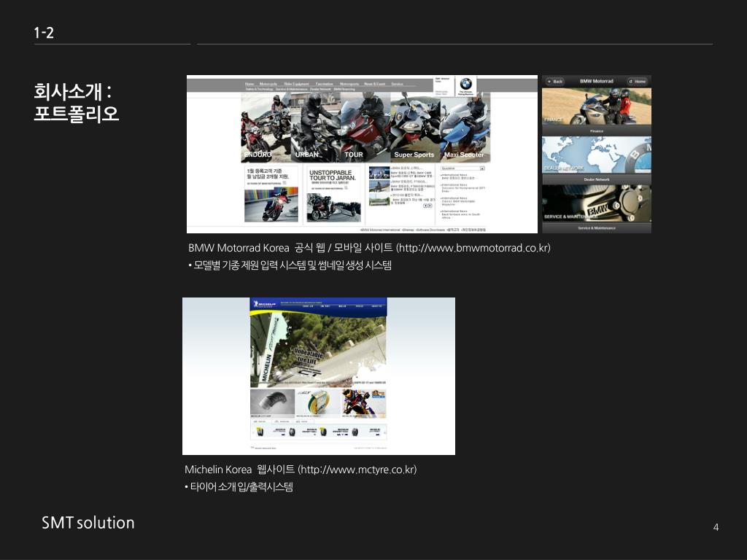Click Home in BMW site menu
Viewport: 747px width, 560px height.
[249, 84]
